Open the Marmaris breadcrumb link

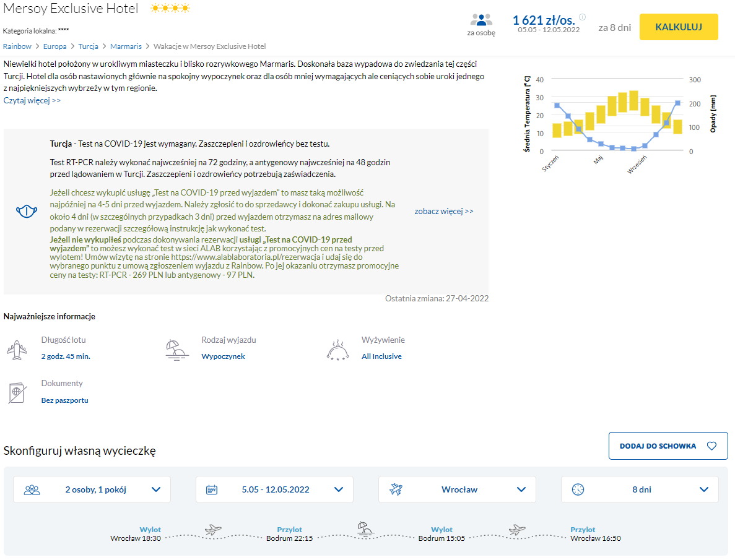coord(126,46)
